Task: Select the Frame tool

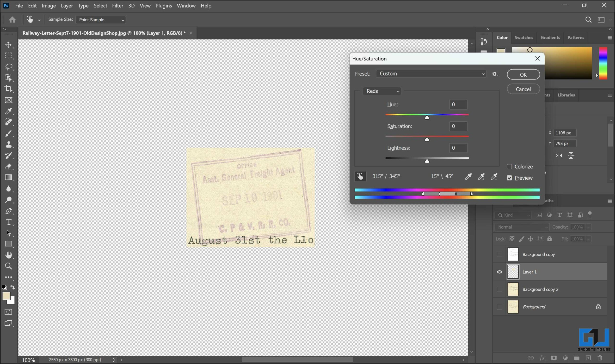Action: pyautogui.click(x=9, y=100)
